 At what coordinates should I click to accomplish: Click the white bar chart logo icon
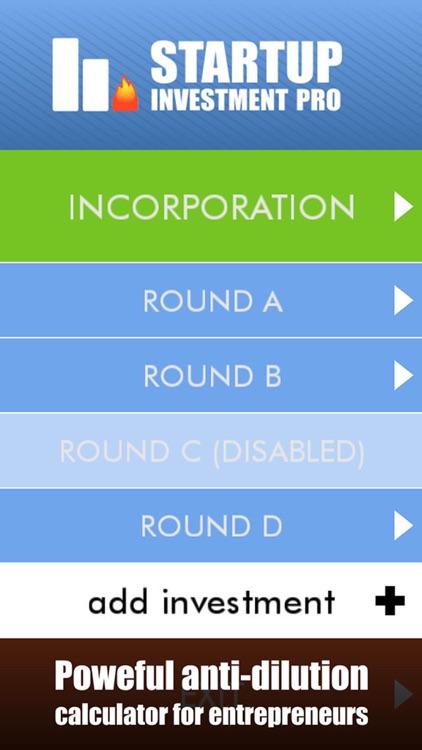click(80, 75)
